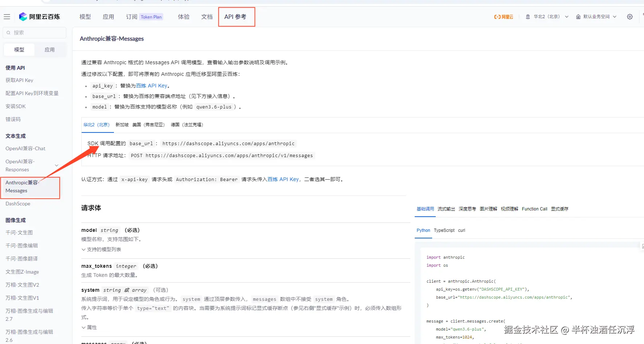Switch to the Function Call example tab
The height and width of the screenshot is (344, 644).
coord(534,209)
